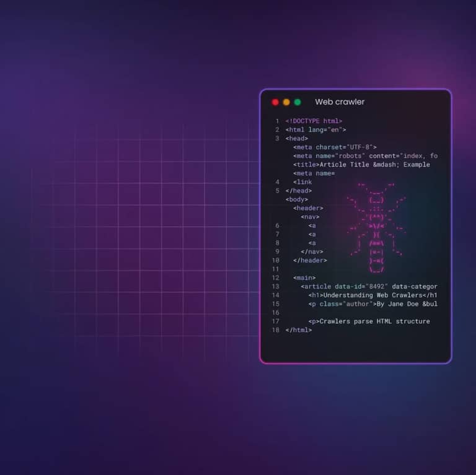Click the truncated "<meta name=" line
The height and width of the screenshot is (475, 476).
coord(314,173)
